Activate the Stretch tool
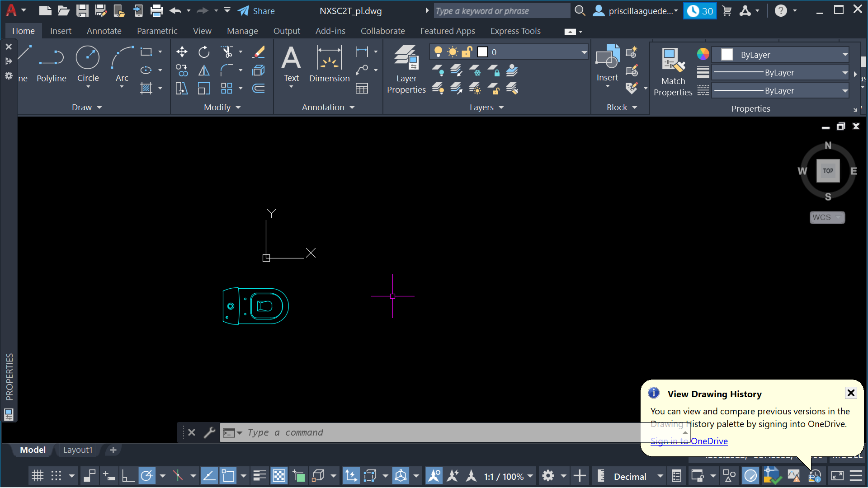Viewport: 868px width, 488px height. point(182,89)
